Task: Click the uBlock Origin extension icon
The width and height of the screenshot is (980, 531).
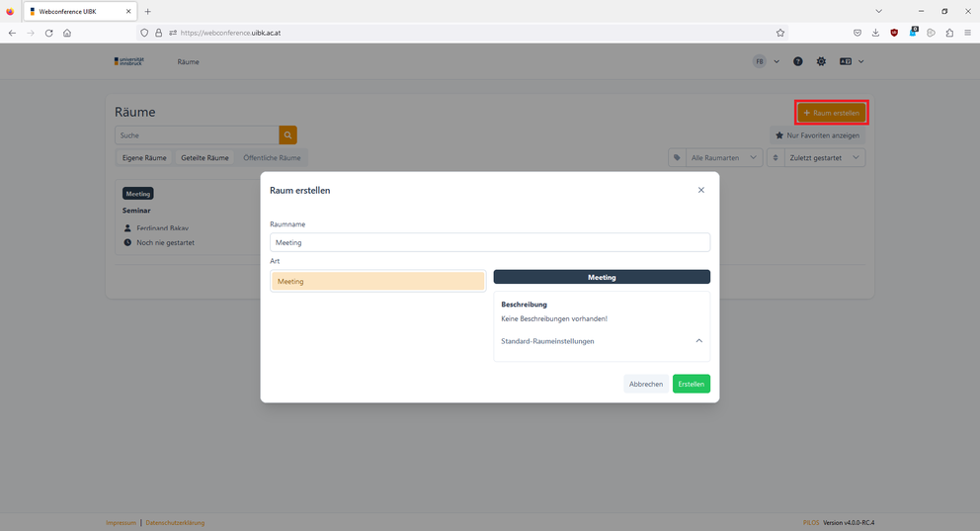Action: (x=894, y=33)
